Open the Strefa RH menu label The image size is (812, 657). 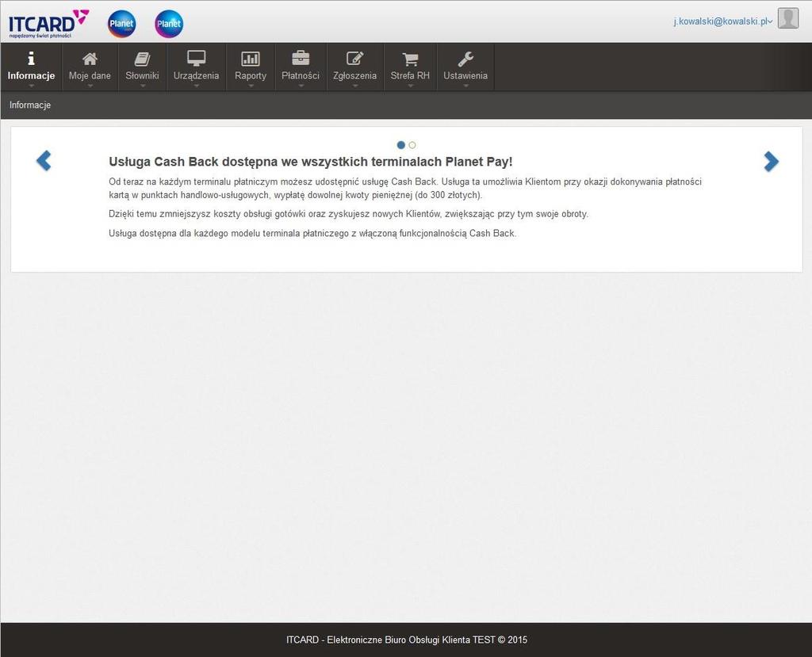click(410, 75)
